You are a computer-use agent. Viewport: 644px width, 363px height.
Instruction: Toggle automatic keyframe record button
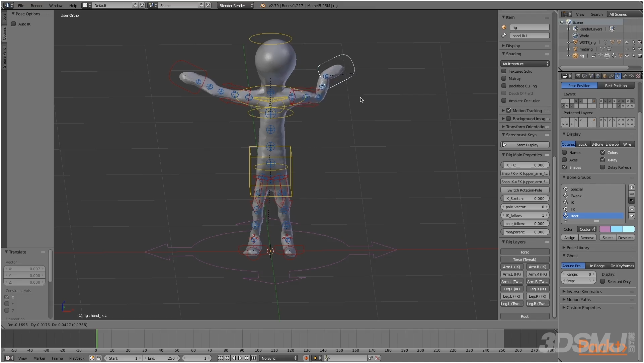point(306,358)
